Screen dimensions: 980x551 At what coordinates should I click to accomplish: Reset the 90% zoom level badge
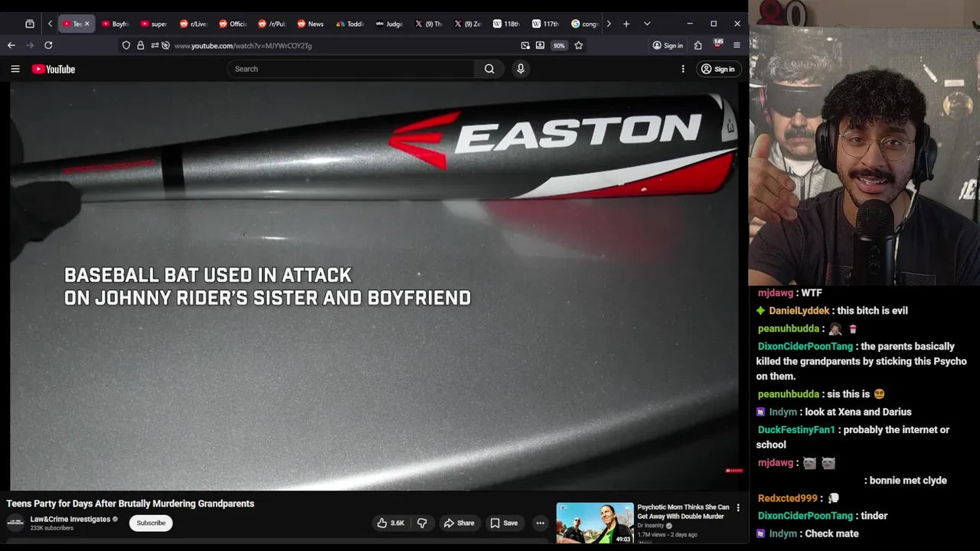(559, 45)
